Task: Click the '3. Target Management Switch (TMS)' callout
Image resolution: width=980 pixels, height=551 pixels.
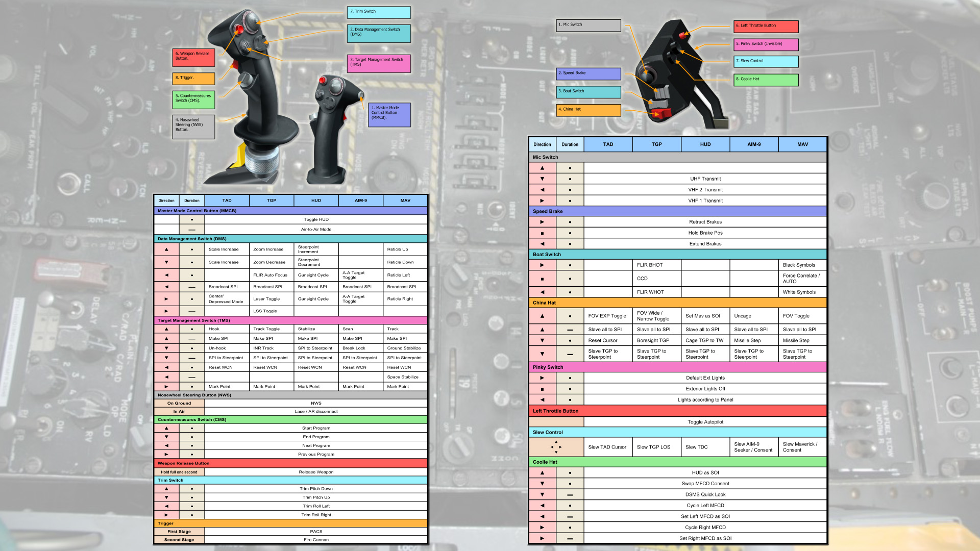Action: (x=379, y=64)
